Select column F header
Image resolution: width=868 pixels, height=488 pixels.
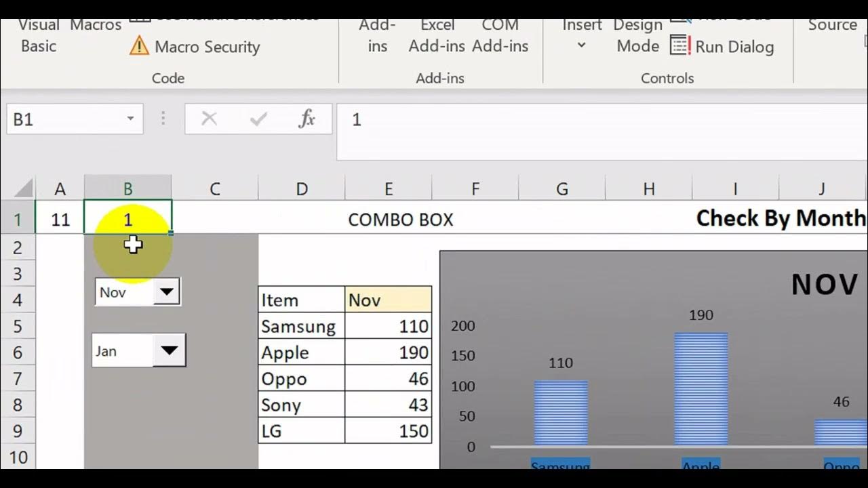475,189
